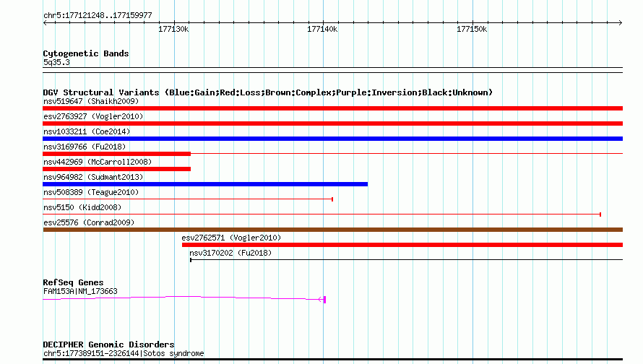
Task: Click the DECIPHER Genomic Disorders track title
Action: [108, 344]
